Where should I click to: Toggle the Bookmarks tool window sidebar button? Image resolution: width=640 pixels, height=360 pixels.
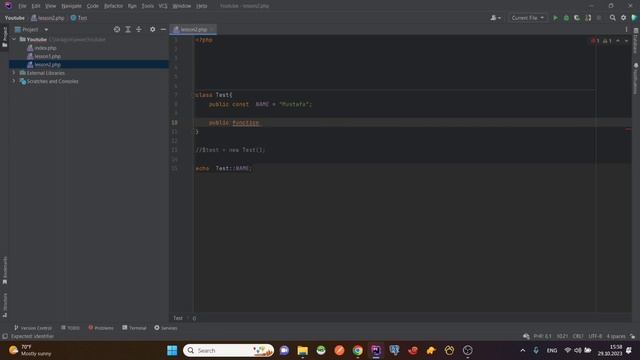(5, 270)
